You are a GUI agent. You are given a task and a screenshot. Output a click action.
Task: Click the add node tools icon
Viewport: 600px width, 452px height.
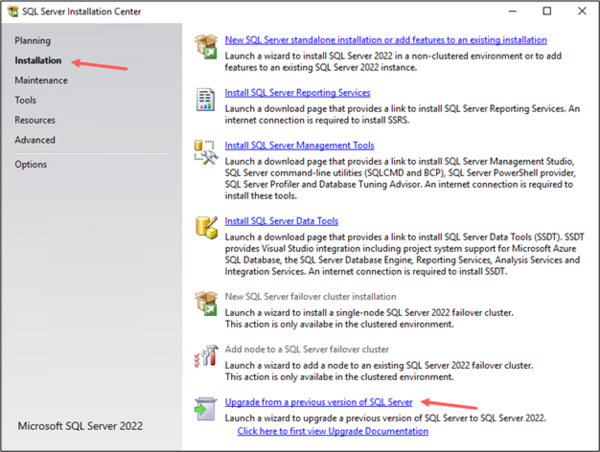[206, 356]
